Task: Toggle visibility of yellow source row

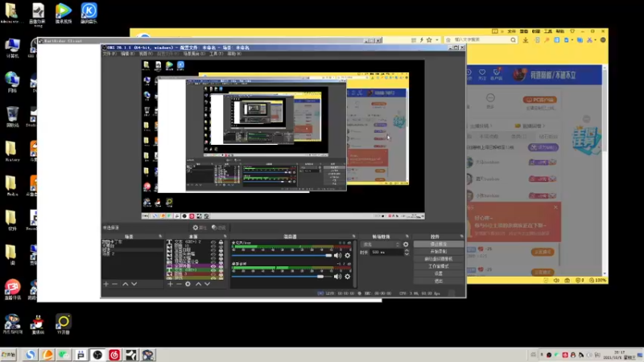Action: click(x=213, y=278)
